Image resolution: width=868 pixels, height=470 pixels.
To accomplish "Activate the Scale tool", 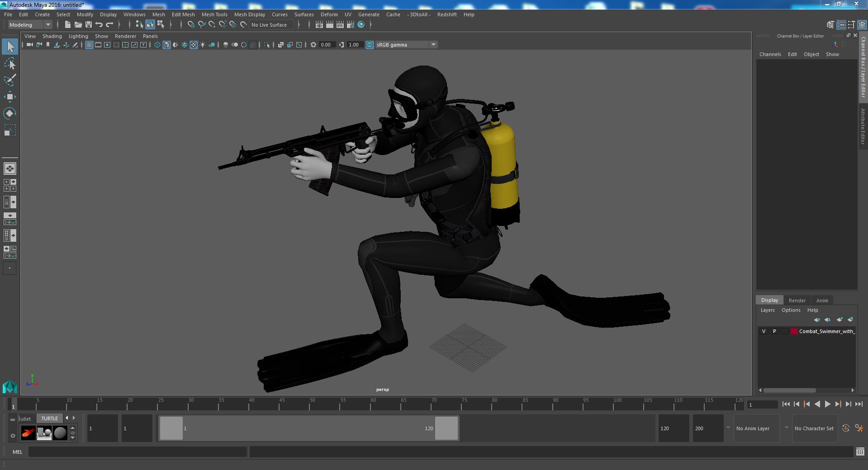I will [x=10, y=130].
